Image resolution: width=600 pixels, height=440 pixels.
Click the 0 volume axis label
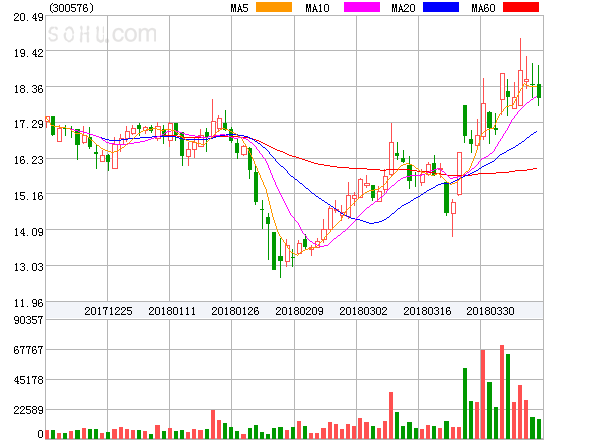point(40,434)
